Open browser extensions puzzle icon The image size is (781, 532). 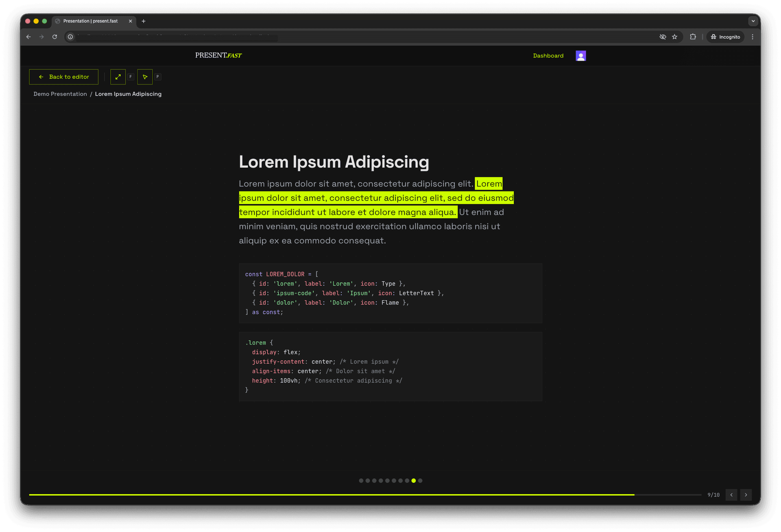pos(693,37)
